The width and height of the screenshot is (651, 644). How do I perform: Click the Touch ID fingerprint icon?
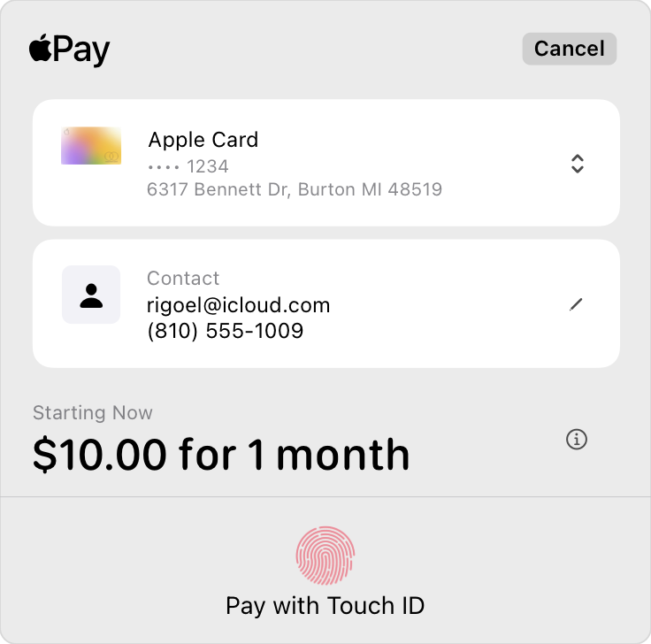325,556
